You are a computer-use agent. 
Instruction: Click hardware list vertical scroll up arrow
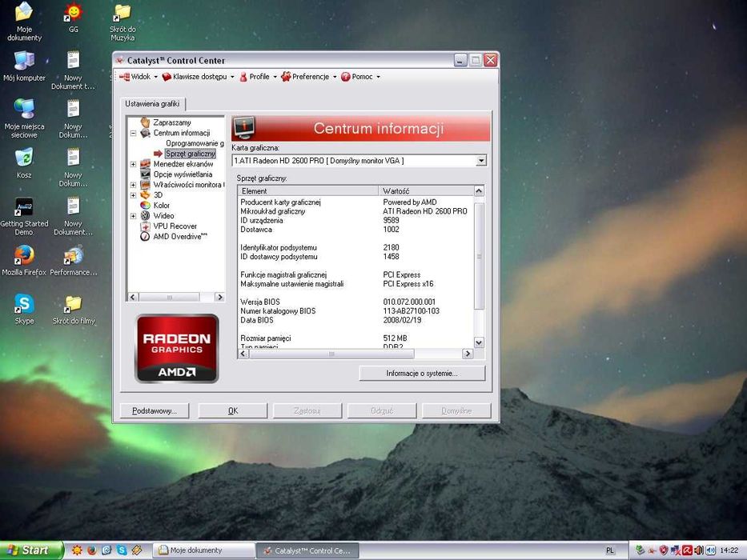pyautogui.click(x=479, y=191)
